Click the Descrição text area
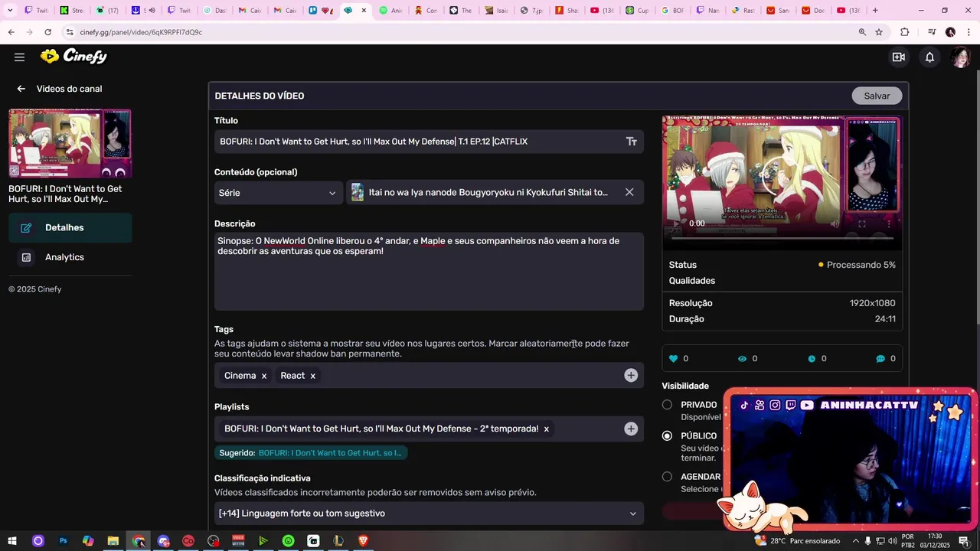This screenshot has height=551, width=980. pyautogui.click(x=429, y=272)
